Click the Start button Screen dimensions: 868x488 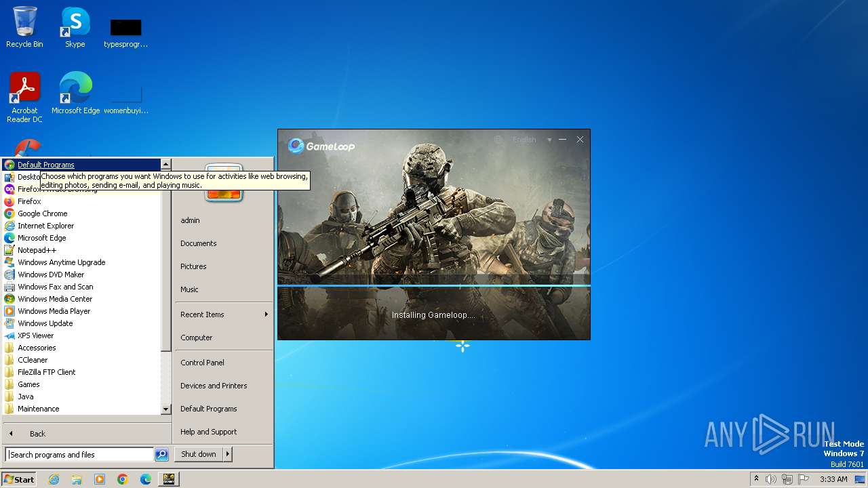click(19, 479)
